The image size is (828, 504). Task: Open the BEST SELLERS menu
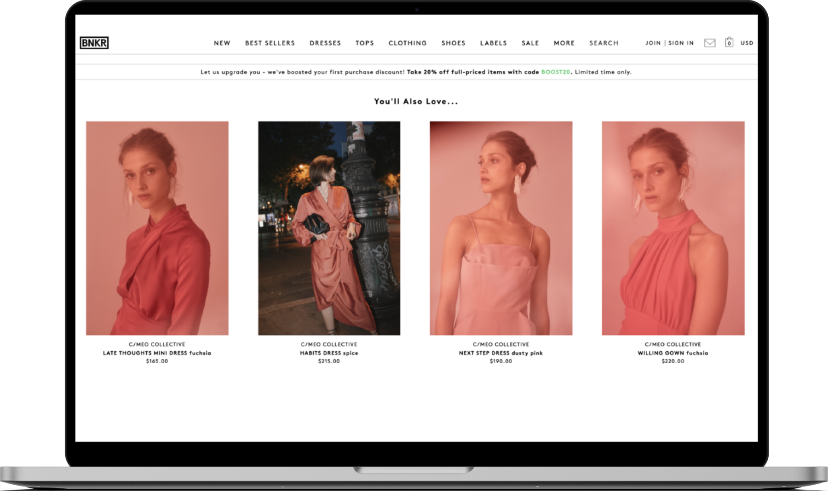270,43
